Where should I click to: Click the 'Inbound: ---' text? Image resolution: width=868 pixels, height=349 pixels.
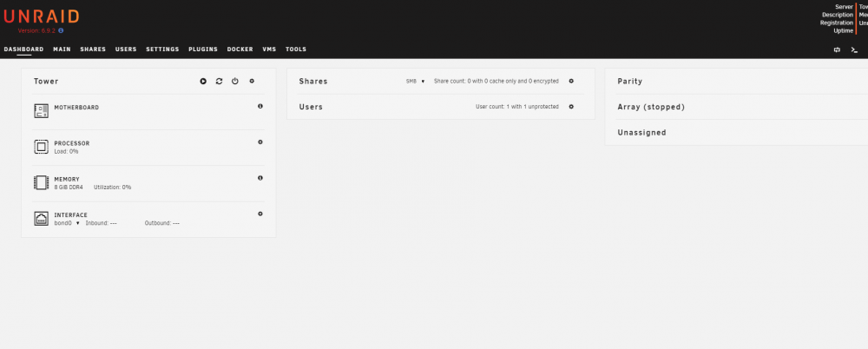102,223
